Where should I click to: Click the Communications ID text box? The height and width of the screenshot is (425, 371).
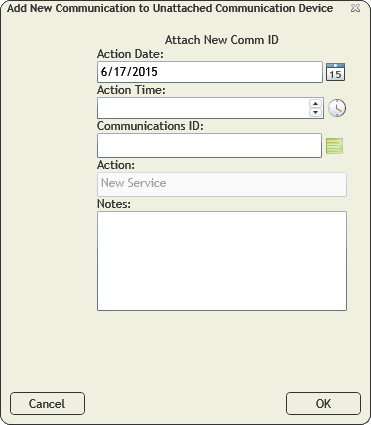(209, 146)
